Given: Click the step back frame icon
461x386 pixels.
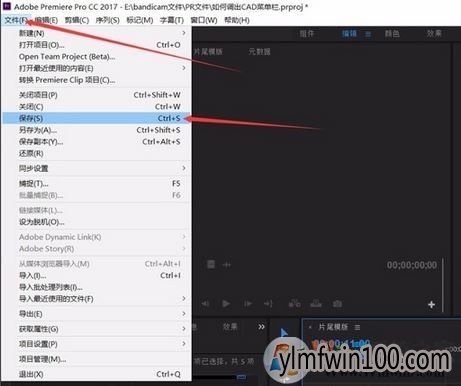Looking at the screenshot, I should point(205,304).
